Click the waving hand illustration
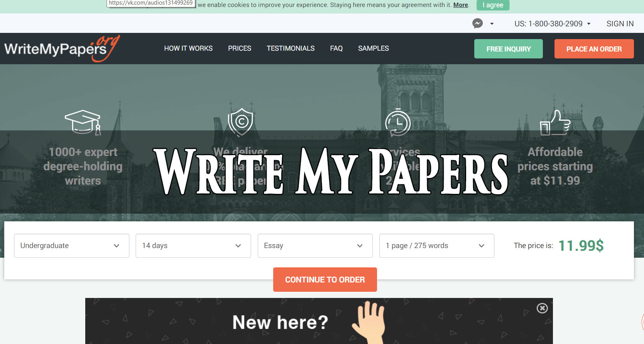Viewport: 644px width, 344px height. tap(369, 322)
